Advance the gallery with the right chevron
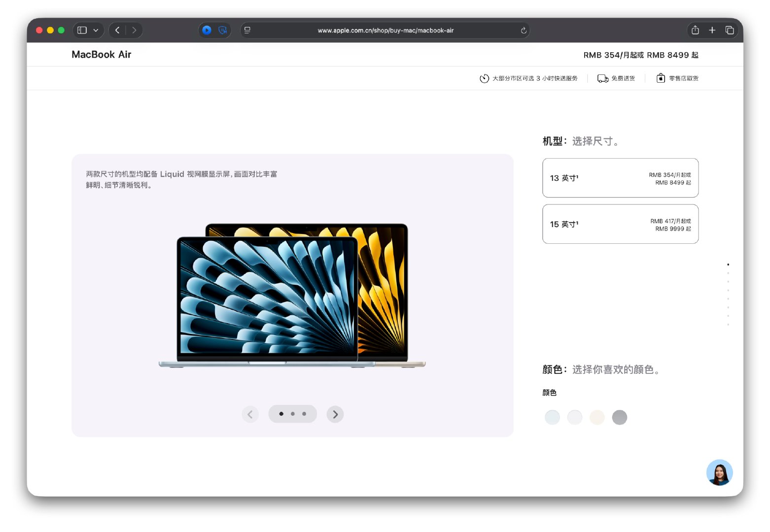This screenshot has width=770, height=532. pos(335,414)
